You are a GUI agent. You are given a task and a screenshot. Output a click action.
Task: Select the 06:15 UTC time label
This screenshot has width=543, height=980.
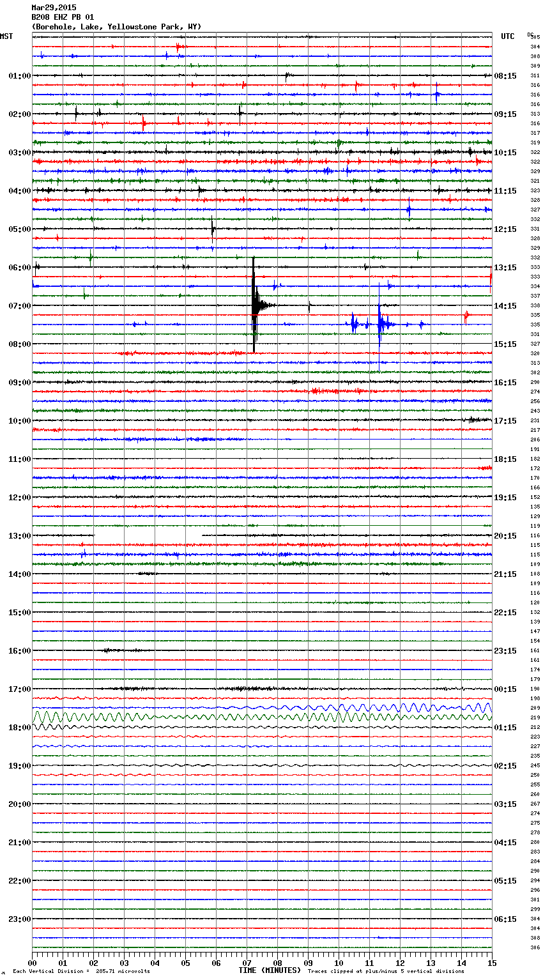[x=505, y=919]
